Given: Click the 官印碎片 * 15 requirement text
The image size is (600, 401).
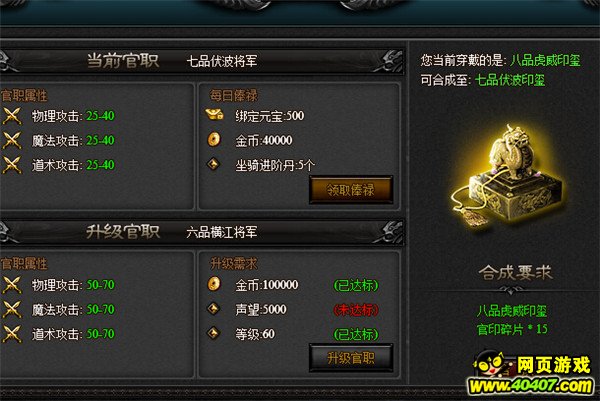Looking at the screenshot, I should 512,329.
